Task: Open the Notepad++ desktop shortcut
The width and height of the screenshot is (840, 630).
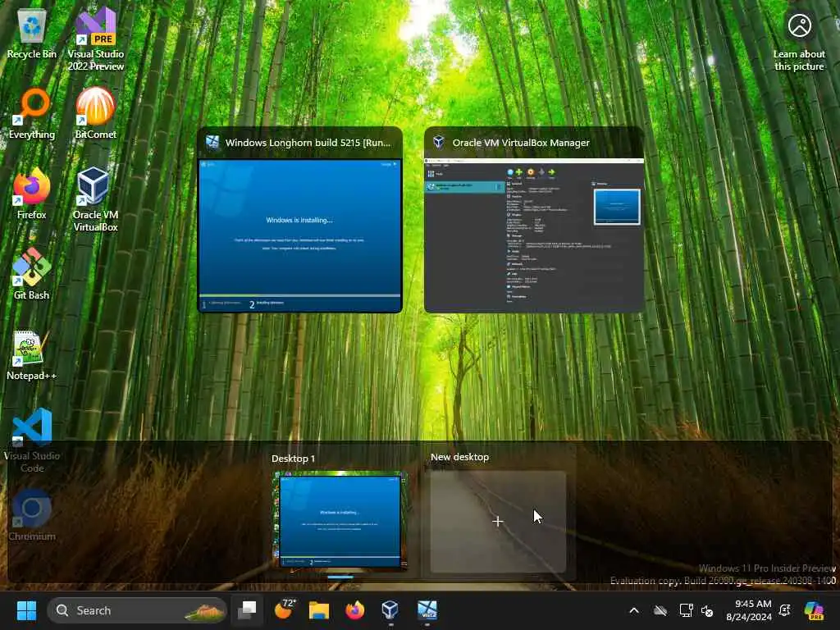Action: [x=32, y=354]
